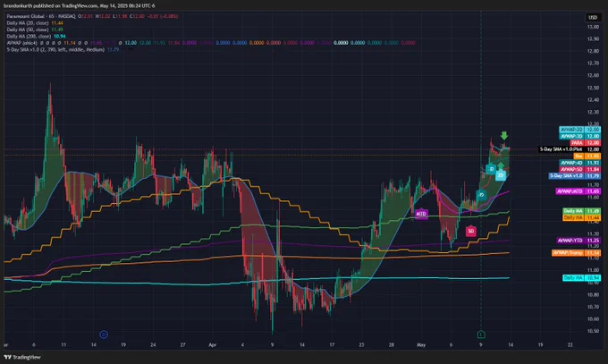
Task: Click the green down arrow signal above latest candles
Action: (503, 135)
